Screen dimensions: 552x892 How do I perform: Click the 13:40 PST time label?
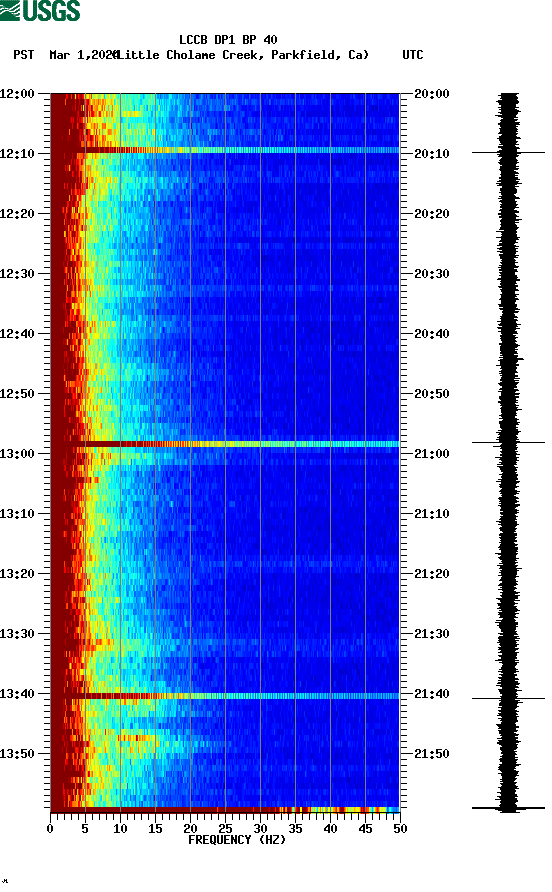[17, 693]
